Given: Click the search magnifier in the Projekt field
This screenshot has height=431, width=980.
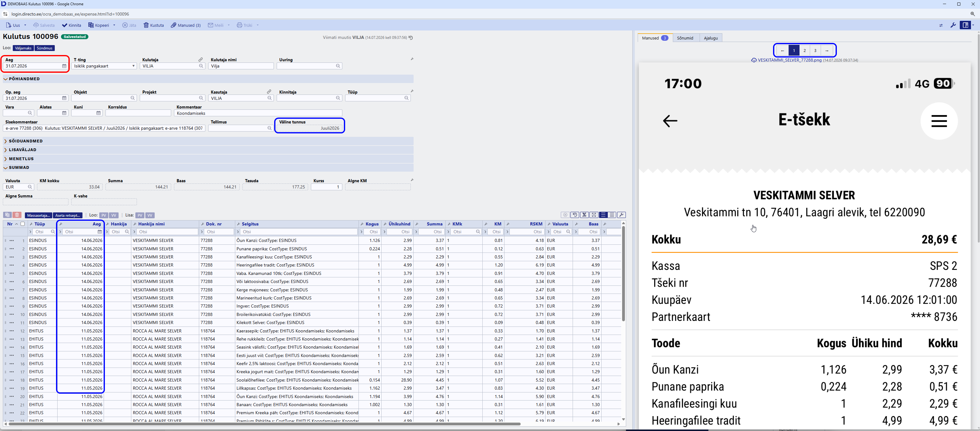Looking at the screenshot, I should pyautogui.click(x=201, y=98).
